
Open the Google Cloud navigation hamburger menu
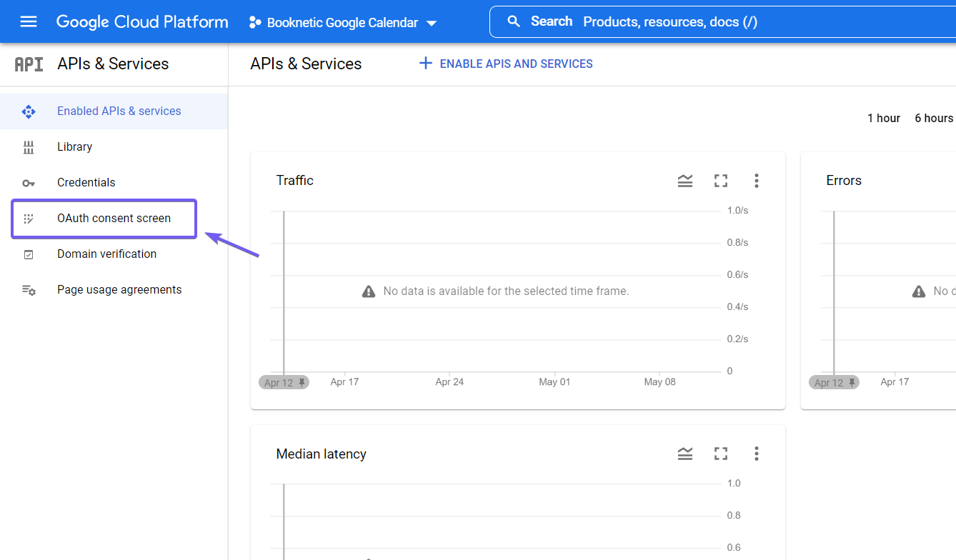(28, 21)
